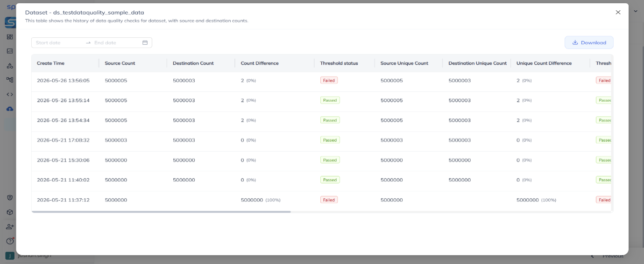Click the horizontal table scrollbar
The image size is (644, 264).
161,212
